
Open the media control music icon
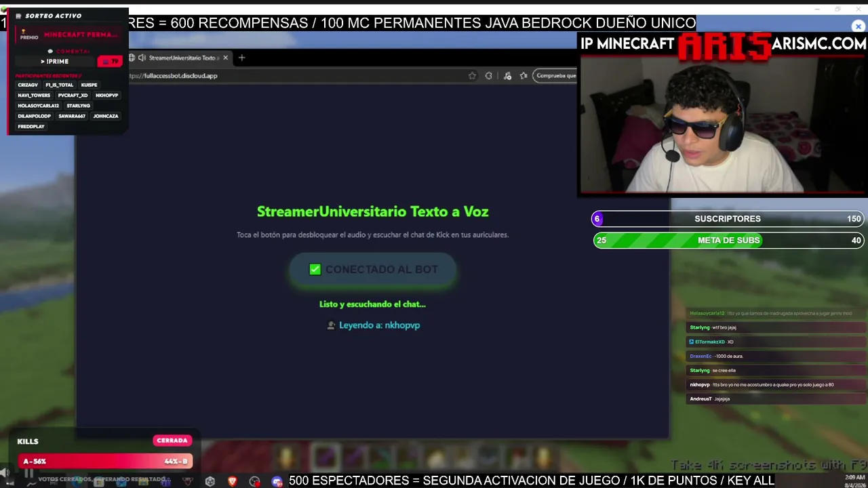[507, 76]
